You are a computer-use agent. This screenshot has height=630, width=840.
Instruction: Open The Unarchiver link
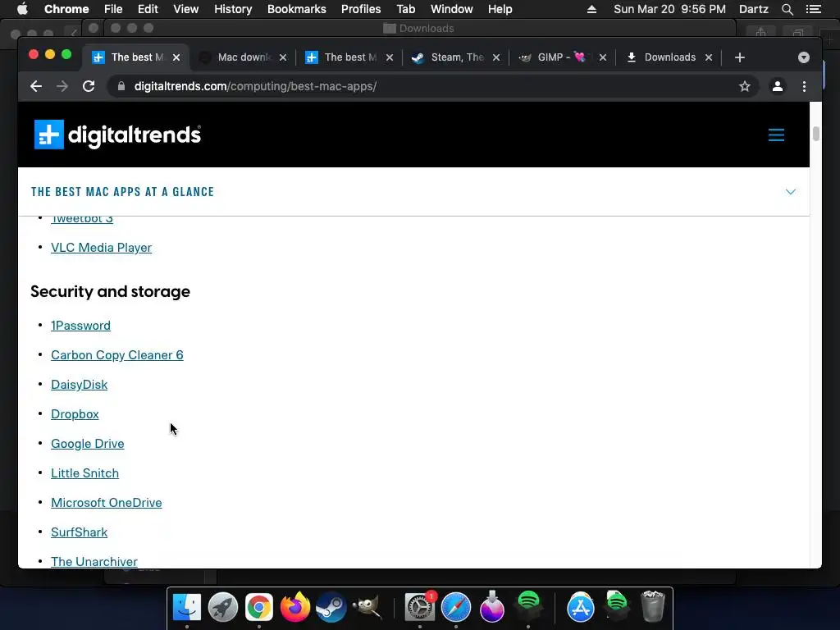pyautogui.click(x=94, y=561)
